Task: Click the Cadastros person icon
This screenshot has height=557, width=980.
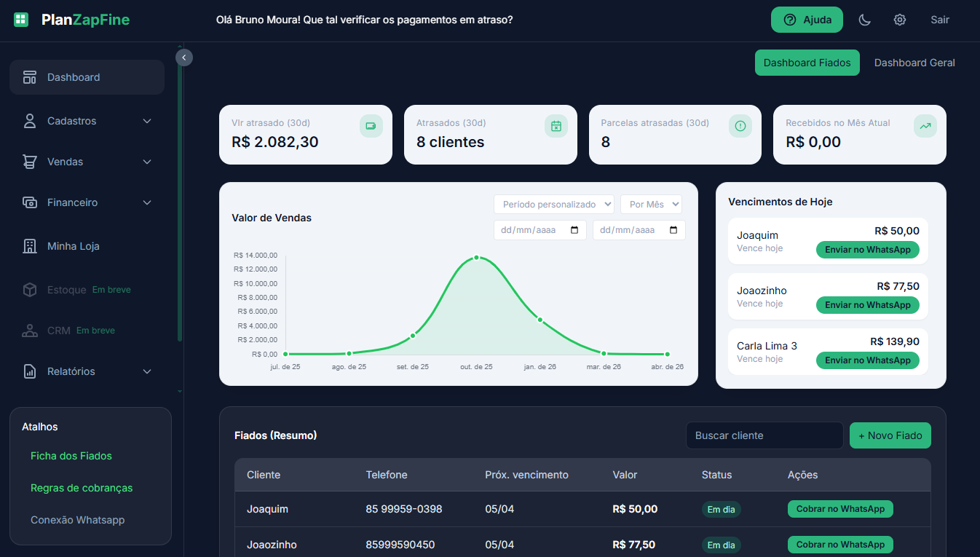Action: (x=29, y=120)
